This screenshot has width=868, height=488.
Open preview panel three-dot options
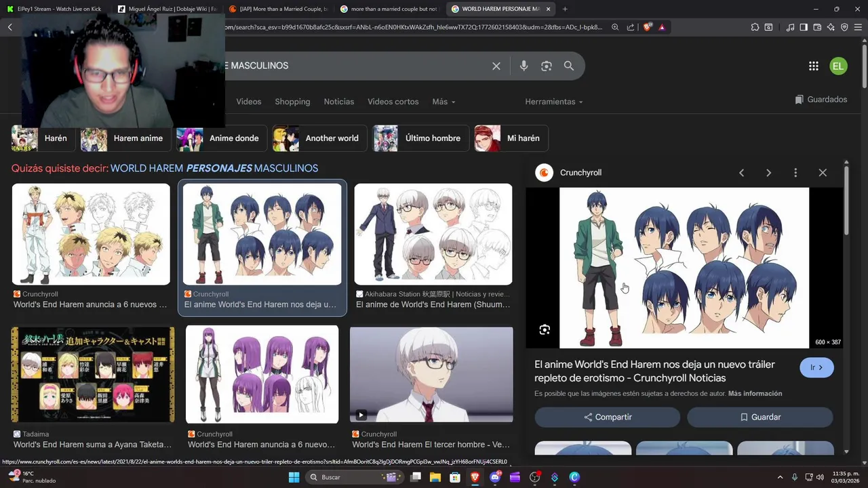click(795, 173)
